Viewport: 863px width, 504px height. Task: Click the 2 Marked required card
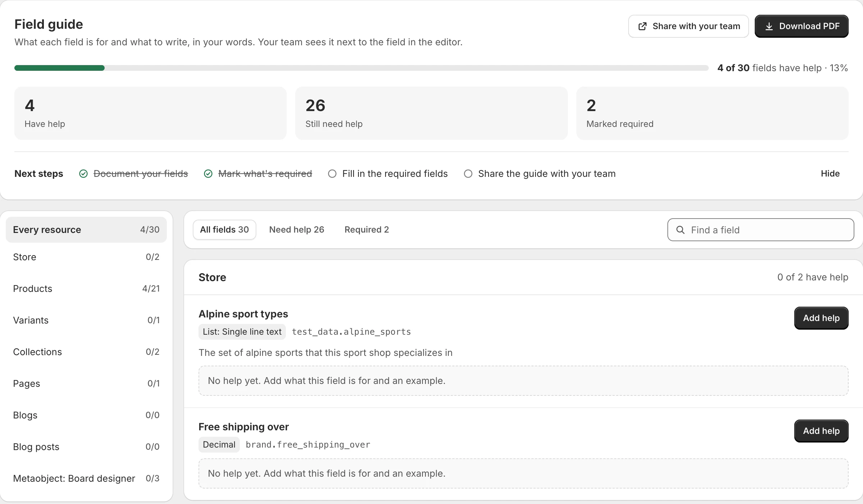pyautogui.click(x=712, y=113)
